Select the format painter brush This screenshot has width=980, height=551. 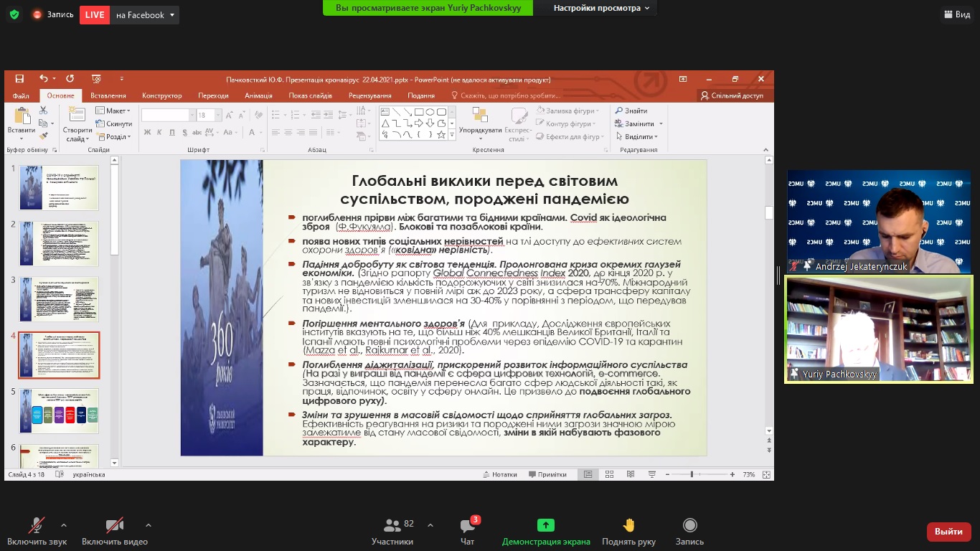43,136
